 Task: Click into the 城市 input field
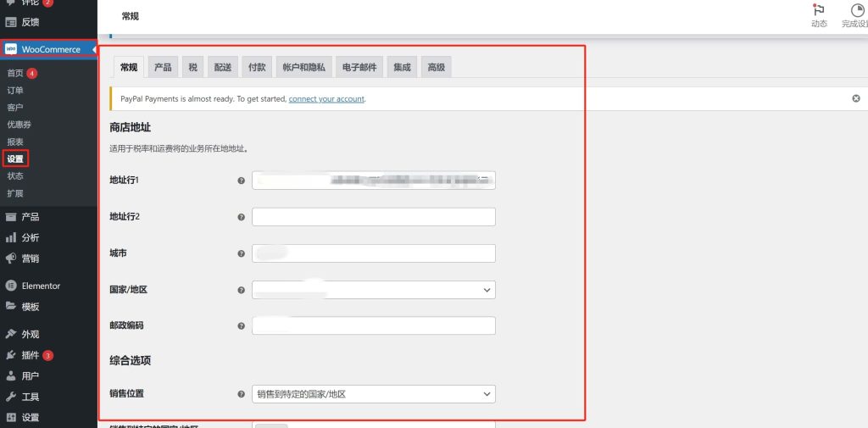(x=374, y=253)
